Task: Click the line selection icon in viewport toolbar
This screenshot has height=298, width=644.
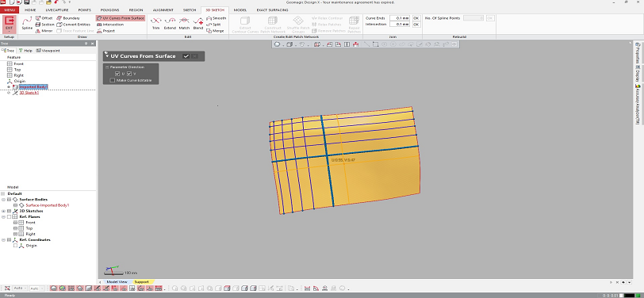Action: click(x=366, y=44)
